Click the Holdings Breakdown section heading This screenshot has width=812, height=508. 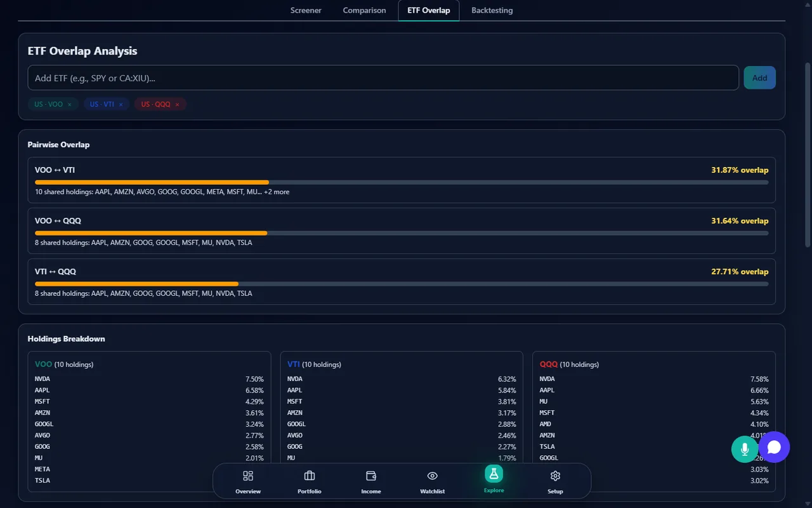pos(66,339)
